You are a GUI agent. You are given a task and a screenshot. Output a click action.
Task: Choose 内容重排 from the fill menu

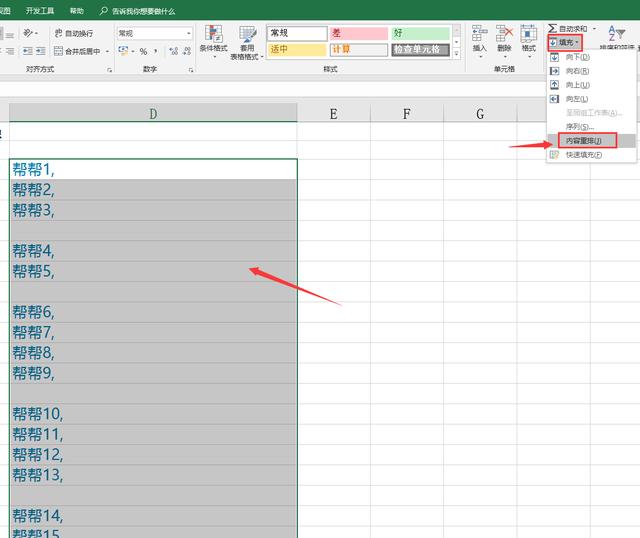coord(580,141)
